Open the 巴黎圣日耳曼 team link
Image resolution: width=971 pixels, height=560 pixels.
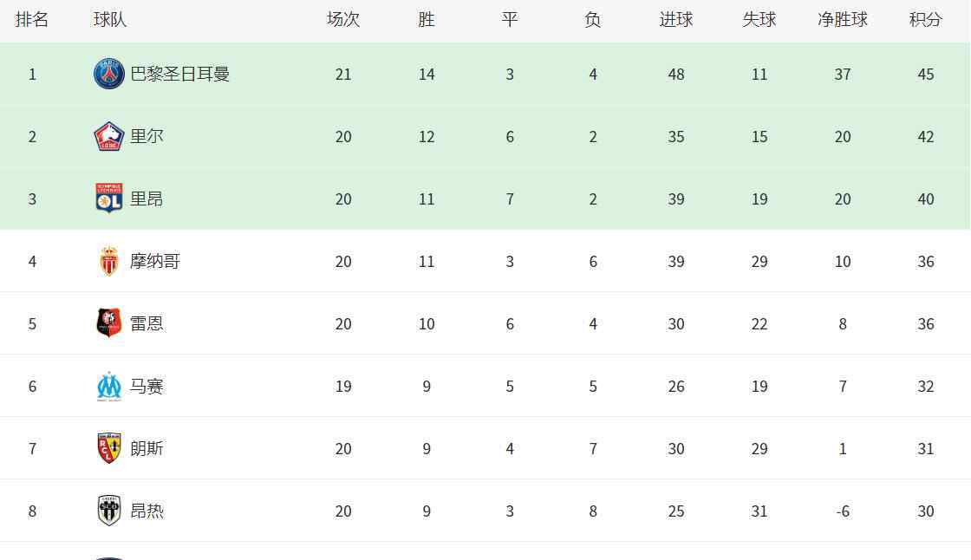(180, 75)
